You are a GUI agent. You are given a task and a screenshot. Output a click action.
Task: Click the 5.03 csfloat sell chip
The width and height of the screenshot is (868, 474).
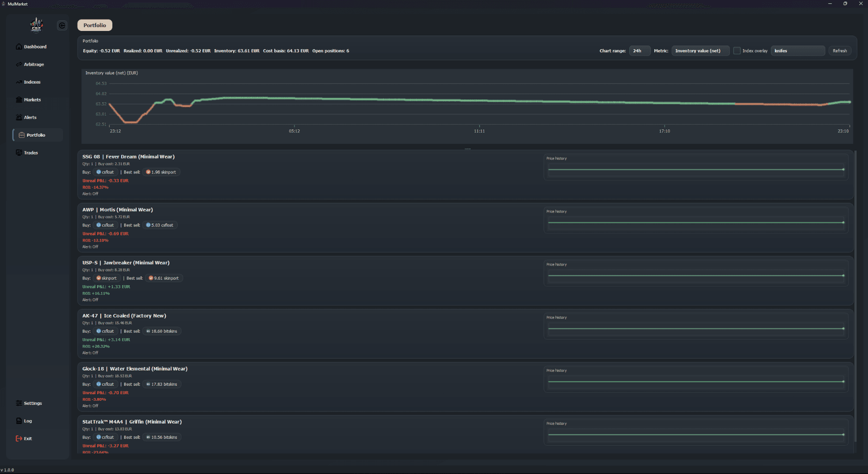click(x=160, y=225)
